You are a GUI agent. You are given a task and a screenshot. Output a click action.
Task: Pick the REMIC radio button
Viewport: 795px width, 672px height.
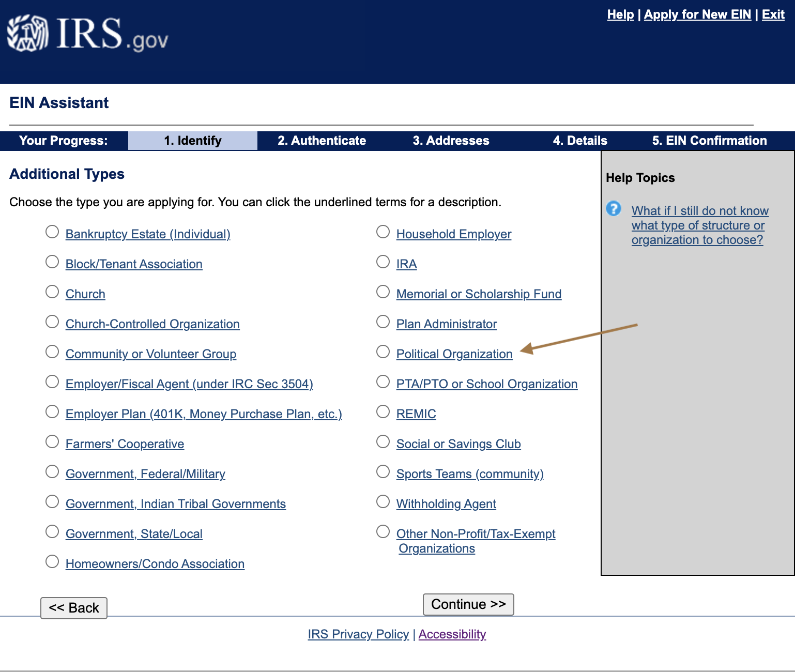point(383,412)
